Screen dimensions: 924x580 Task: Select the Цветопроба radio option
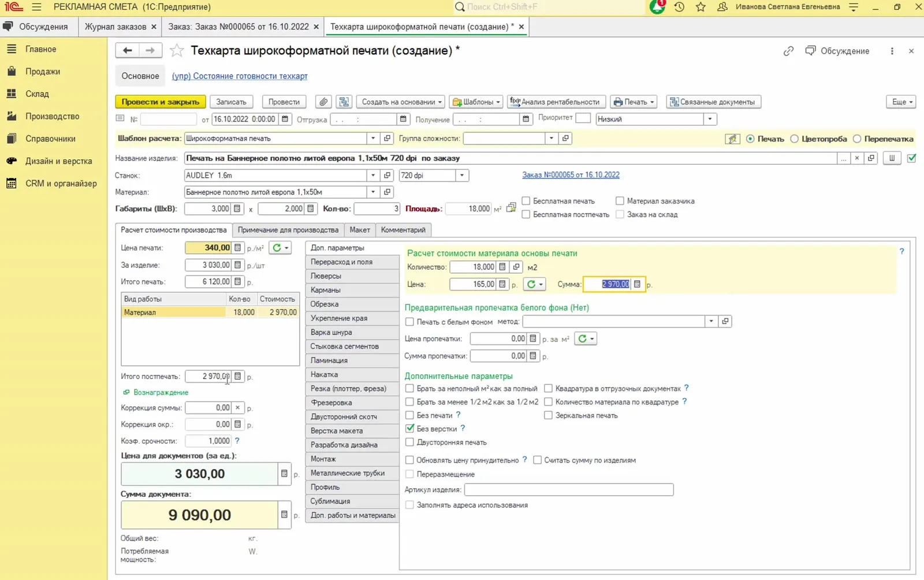point(795,139)
